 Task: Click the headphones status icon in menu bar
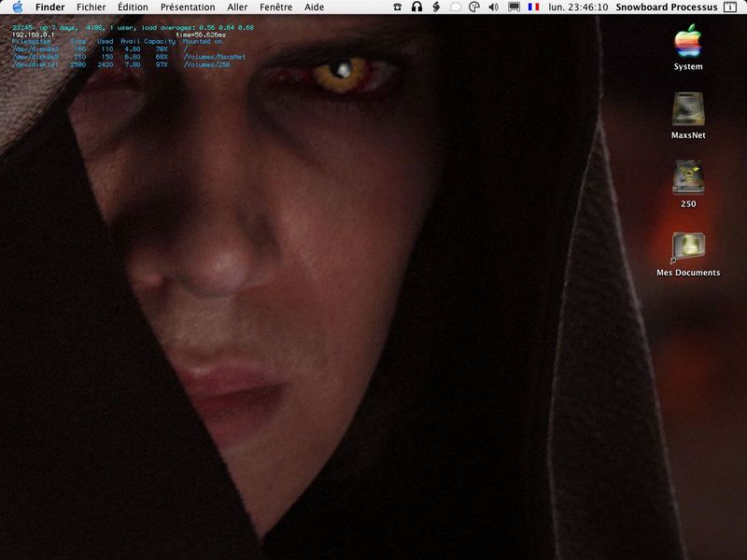pos(416,7)
